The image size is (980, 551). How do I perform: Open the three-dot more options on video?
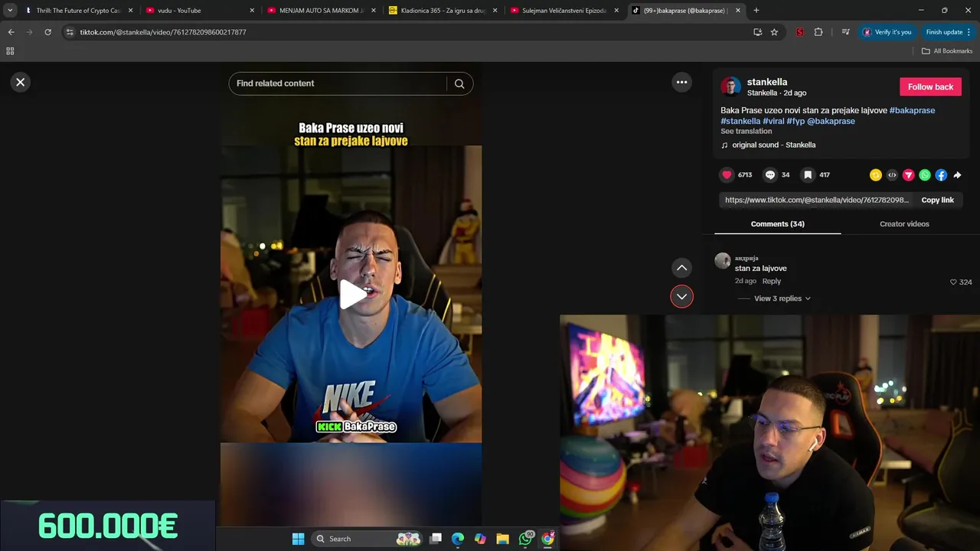point(681,82)
